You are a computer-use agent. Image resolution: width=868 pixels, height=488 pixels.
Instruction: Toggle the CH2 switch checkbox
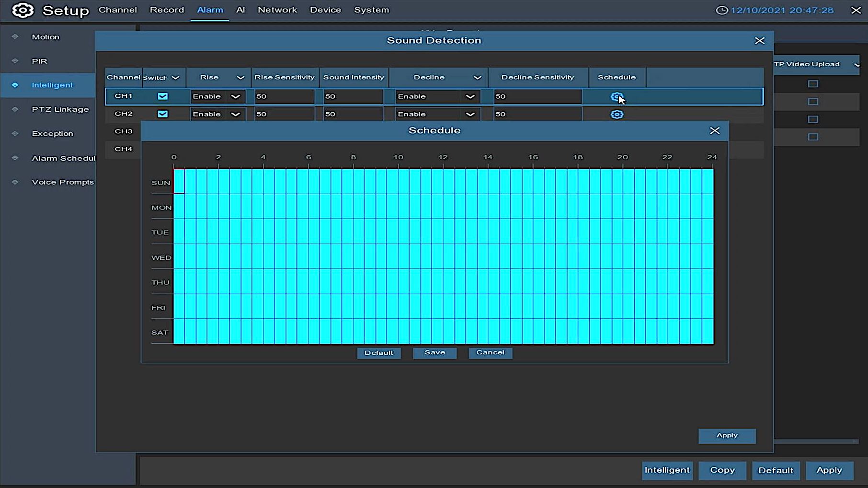(163, 114)
